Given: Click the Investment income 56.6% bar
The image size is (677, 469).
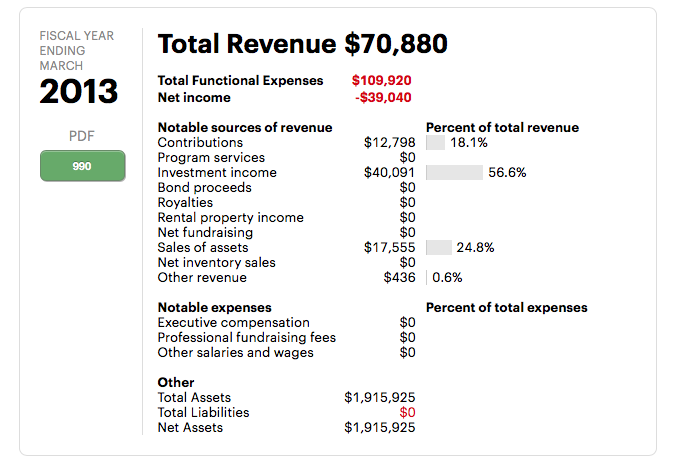Looking at the screenshot, I should tap(454, 173).
